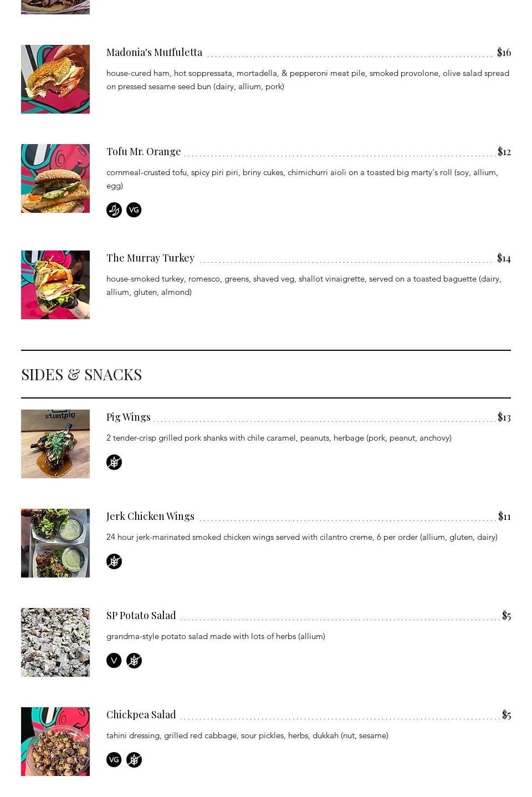Open the Madonia's Muffuletta photo
The height and width of the screenshot is (797, 532).
pyautogui.click(x=55, y=79)
